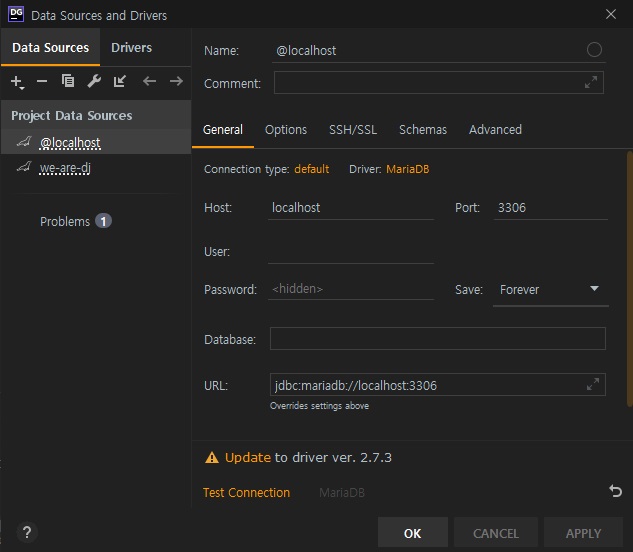Click the MariaDB icon beside @localhost
The height and width of the screenshot is (552, 633).
tap(24, 141)
